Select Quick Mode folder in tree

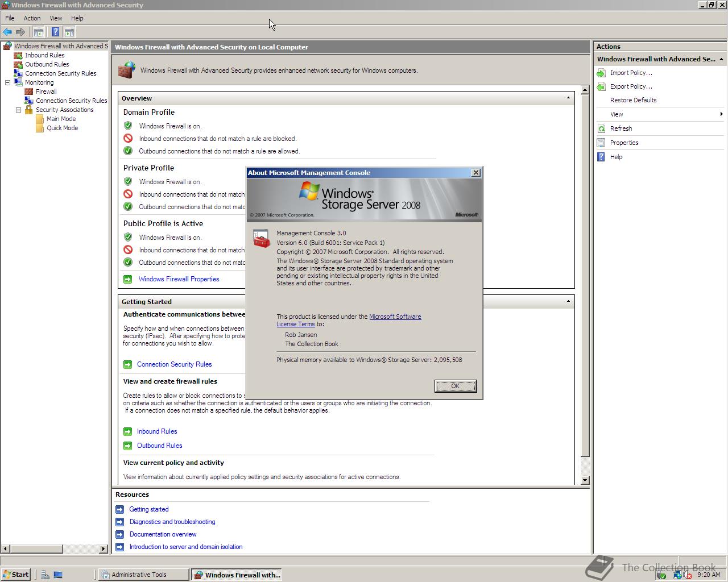click(62, 128)
